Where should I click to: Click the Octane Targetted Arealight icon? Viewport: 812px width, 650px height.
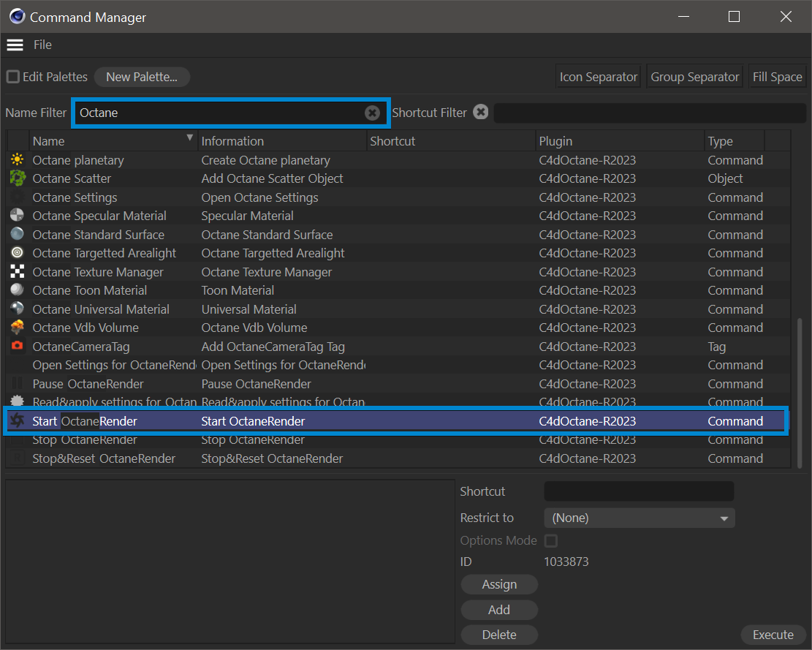point(18,253)
